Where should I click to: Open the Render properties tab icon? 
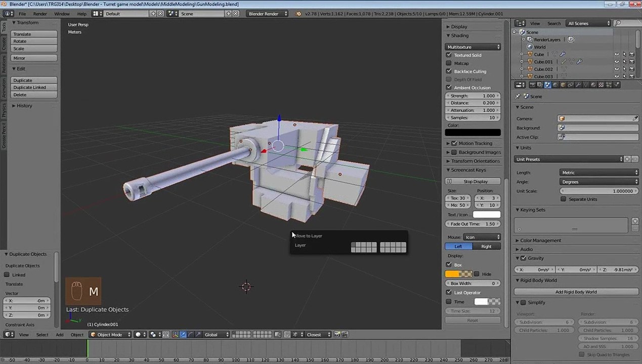[533, 85]
